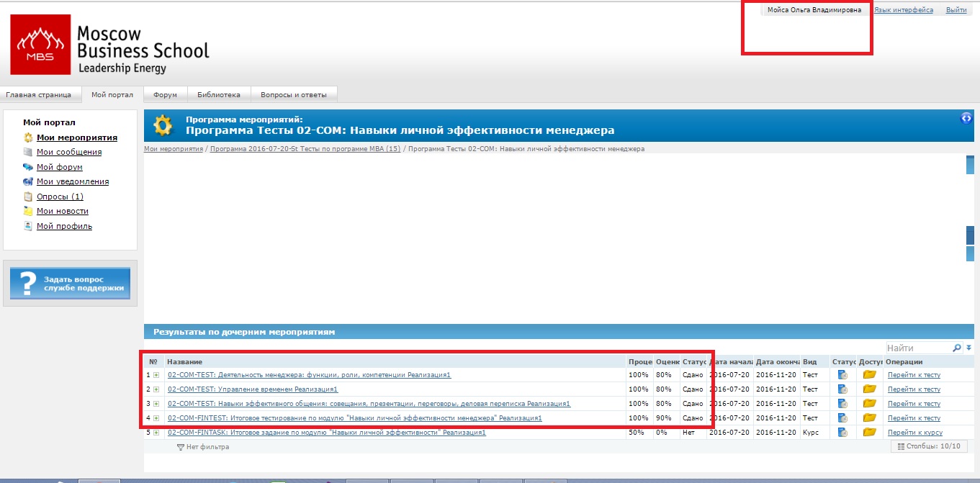This screenshot has height=483, width=980.
Task: Click the envelope icon beside Мои сообщения
Action: coord(28,153)
